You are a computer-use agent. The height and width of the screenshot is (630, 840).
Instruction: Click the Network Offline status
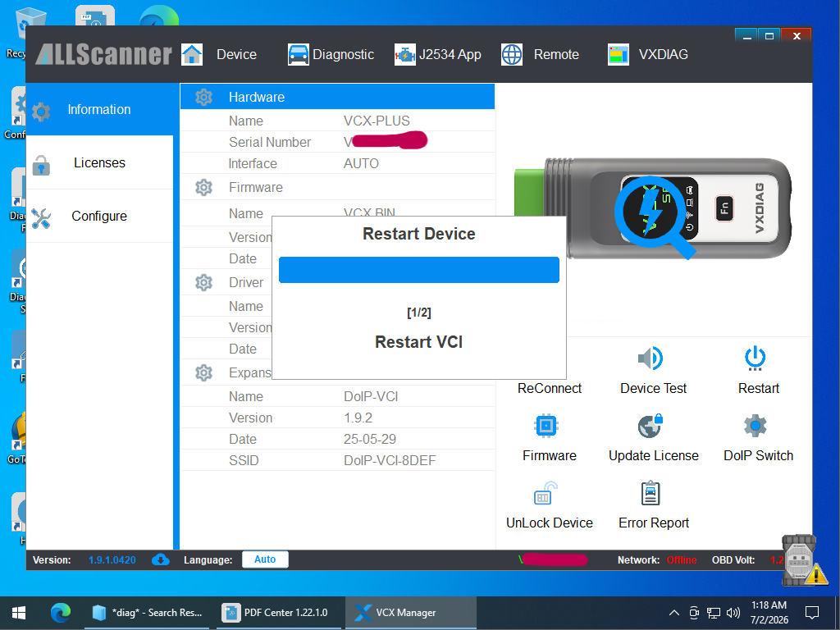click(x=682, y=559)
